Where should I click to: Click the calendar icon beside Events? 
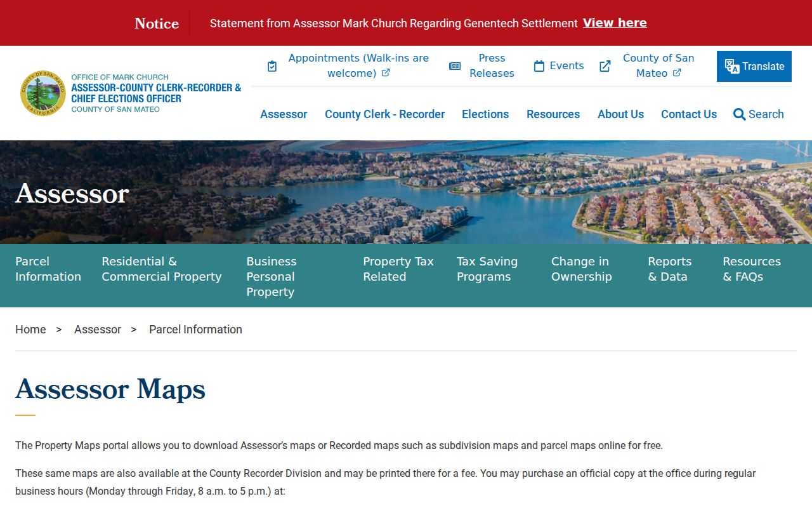(539, 66)
